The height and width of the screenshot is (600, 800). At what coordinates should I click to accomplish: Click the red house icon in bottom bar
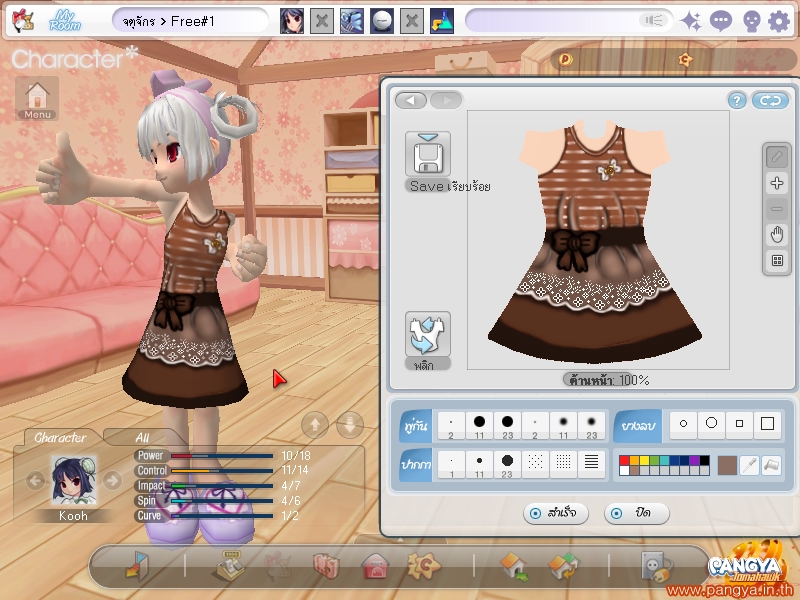point(374,566)
